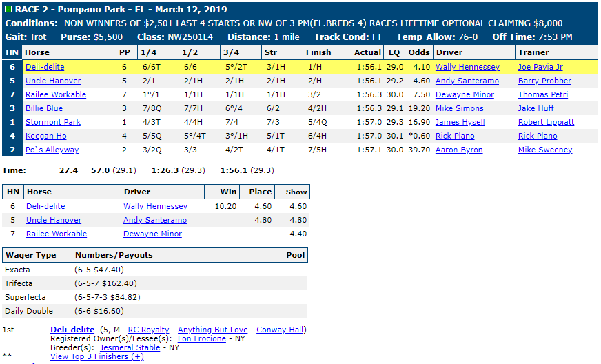Open breeder Jesmeral Stable link
Viewport: 601px width, 364px height.
130,347
